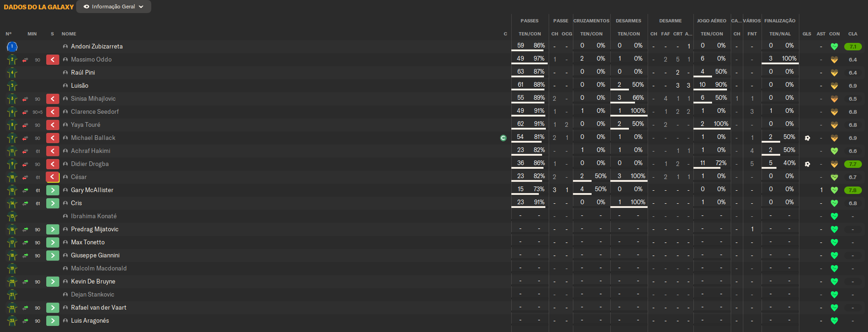Click the goal ball icon in Michael Ballack's row
Viewport: 868px width, 332px height.
(807, 138)
